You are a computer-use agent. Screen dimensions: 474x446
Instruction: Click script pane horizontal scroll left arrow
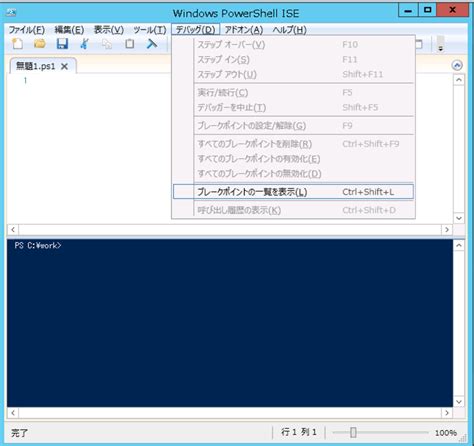pos(13,230)
